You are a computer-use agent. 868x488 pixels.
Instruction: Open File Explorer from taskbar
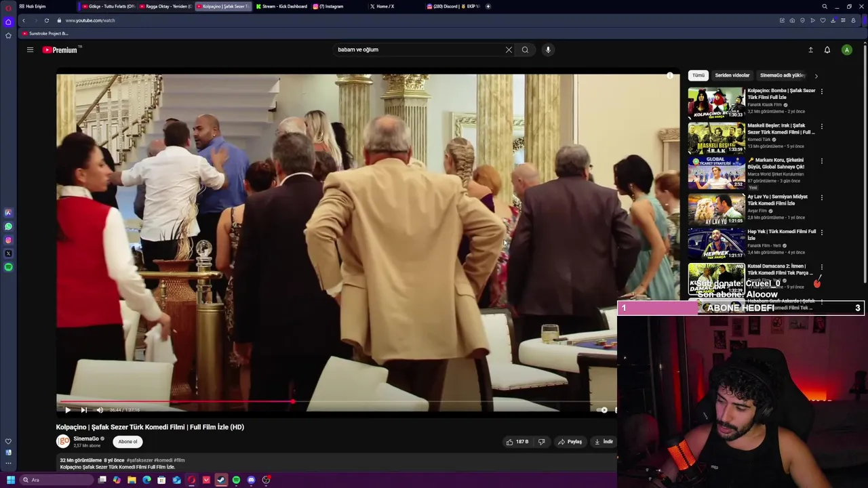pos(132,480)
